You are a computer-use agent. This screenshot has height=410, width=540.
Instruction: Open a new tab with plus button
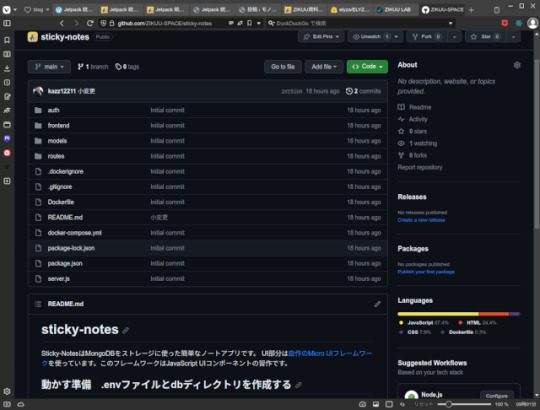[471, 10]
